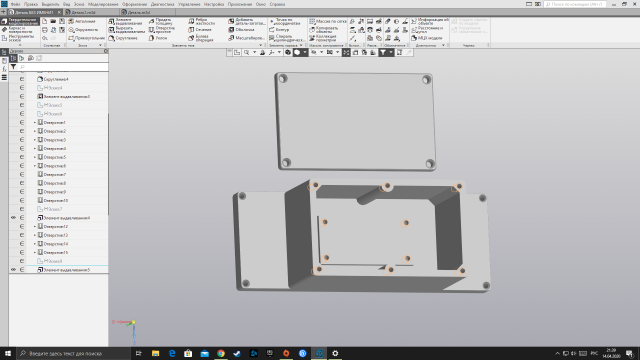This screenshot has width=640, height=360.
Task: Click the Каркас и поверхности toolset button
Action: tap(20, 30)
